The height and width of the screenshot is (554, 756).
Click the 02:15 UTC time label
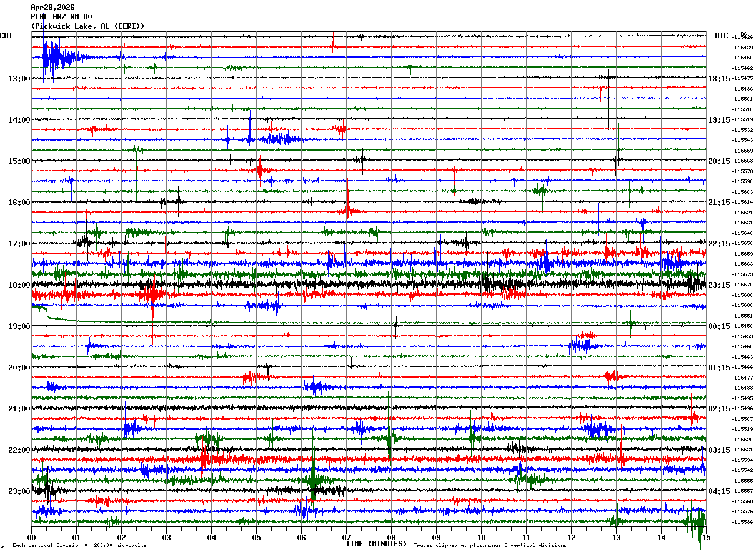(x=719, y=408)
